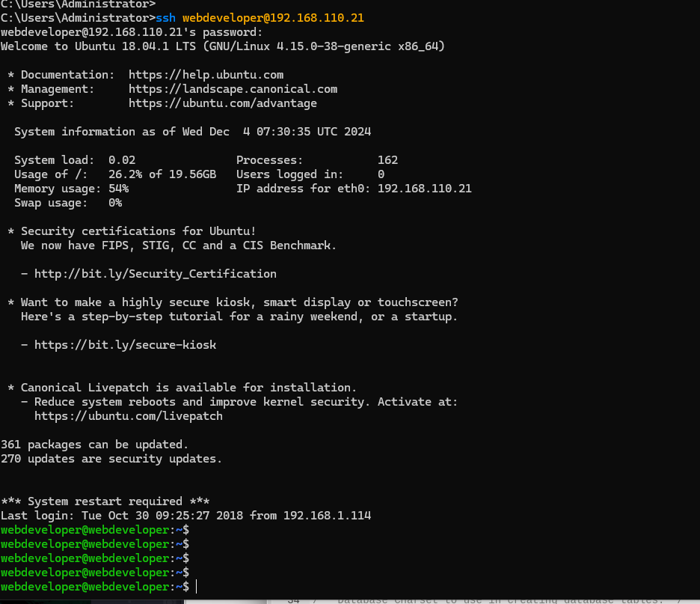Screen dimensions: 700x604
Task: Click the '361 packages can be updated' line
Action: coord(94,445)
